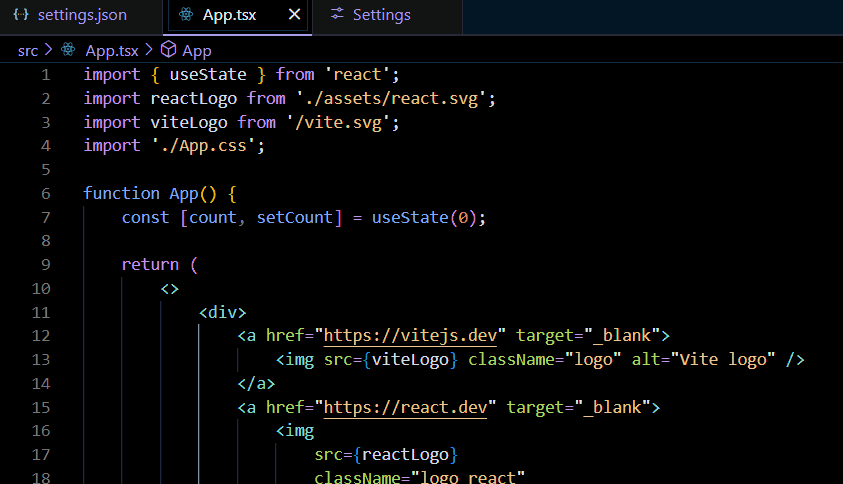Click '/vite.svg' string on line 3

pyautogui.click(x=338, y=123)
